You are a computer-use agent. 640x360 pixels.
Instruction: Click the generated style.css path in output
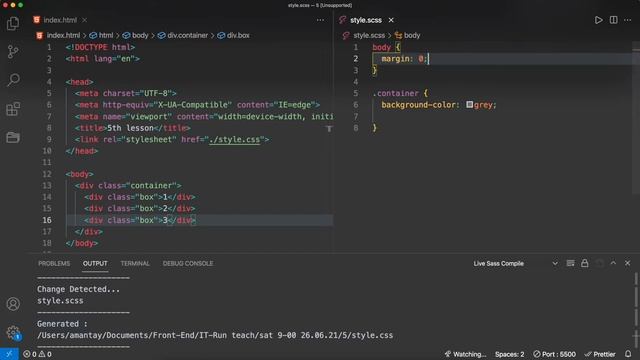215,335
